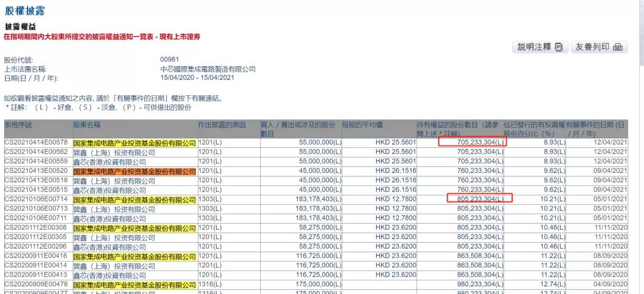Screen dimensions: 644x294
Task: Click date range 15/04/2020 - 15/04/2021
Action: (197, 78)
